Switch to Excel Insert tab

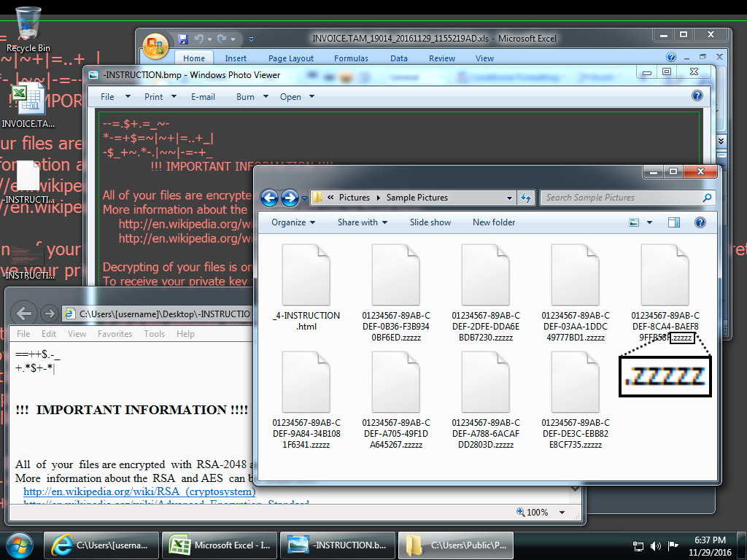236,58
